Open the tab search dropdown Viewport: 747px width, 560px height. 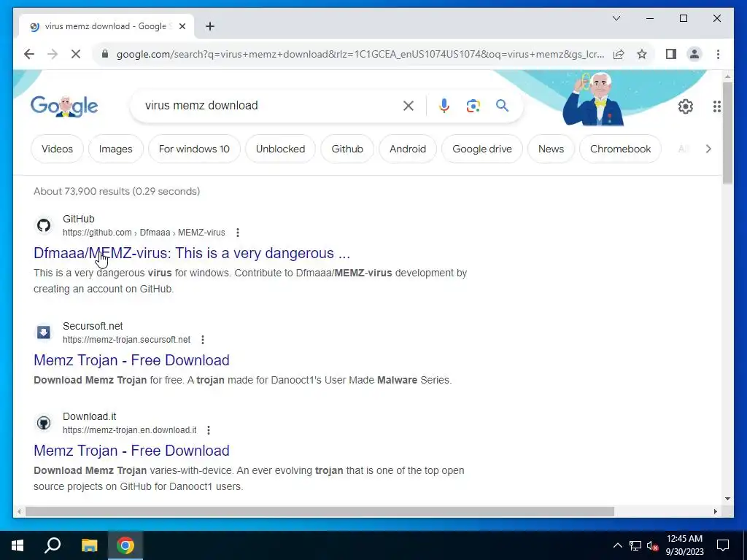tap(616, 18)
